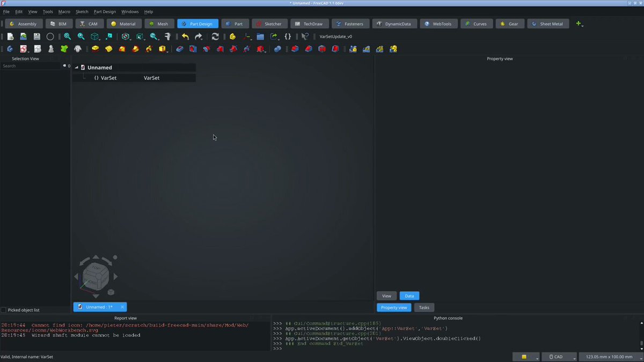The image size is (644, 362).
Task: Click the Hole icon
Action: tap(193, 49)
